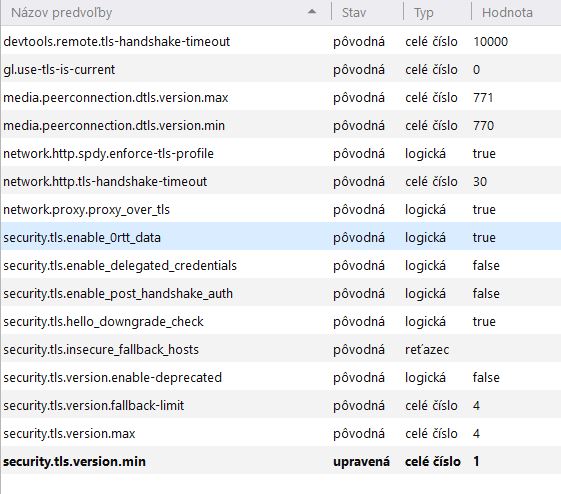Click the true value of network.proxy.proxy_over_tls

484,209
